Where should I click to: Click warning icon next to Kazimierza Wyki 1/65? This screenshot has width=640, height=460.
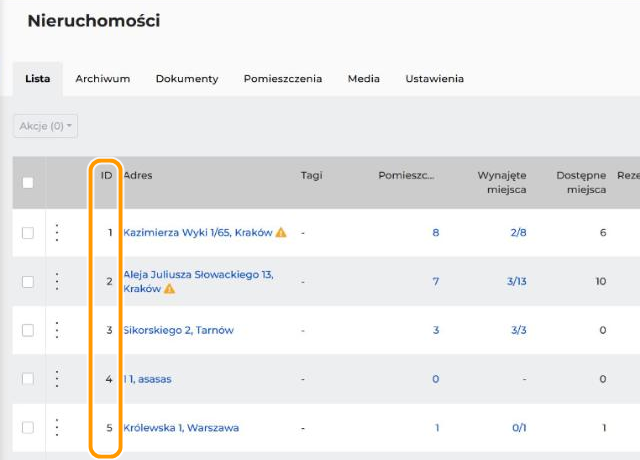pos(281,232)
